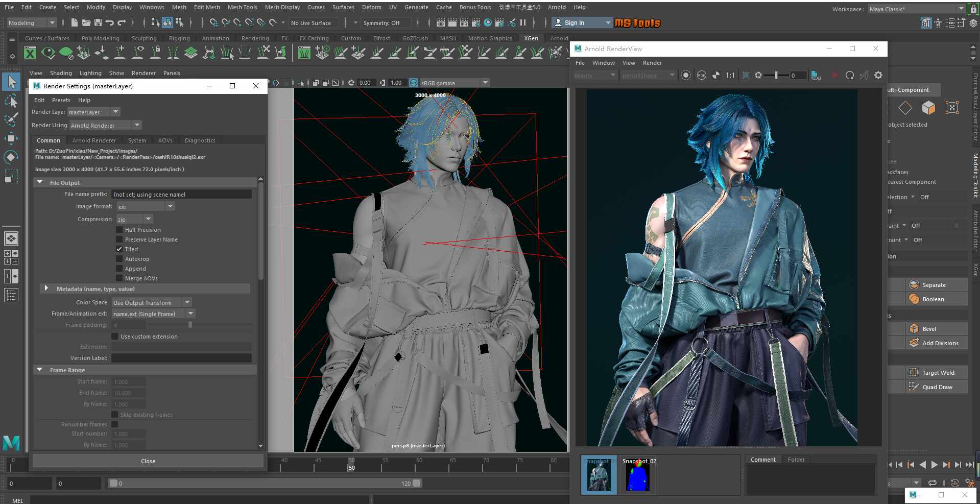980x504 pixels.
Task: Click refresh render icon in Arnold RenderView
Action: tap(849, 75)
